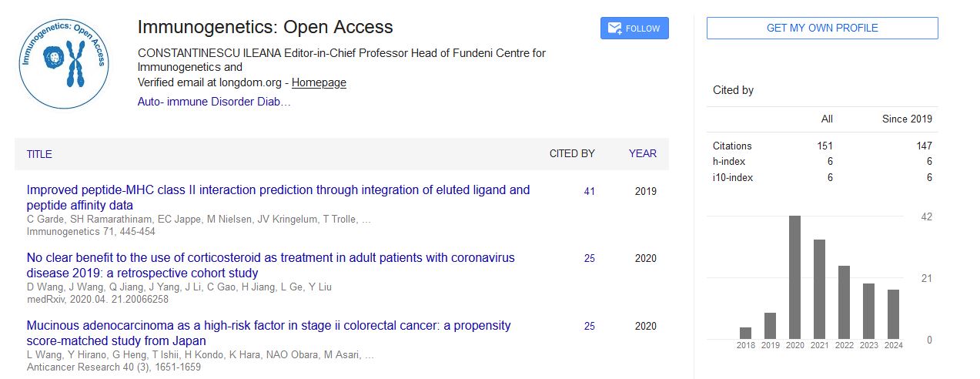
Task: Sort publications by the Title column header
Action: (x=39, y=154)
